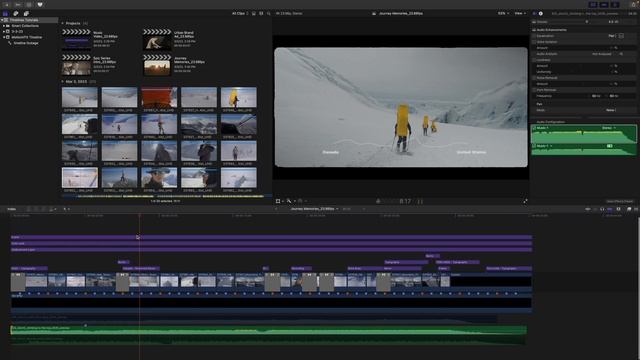Select the green music audio clip in timeline

(x=268, y=330)
